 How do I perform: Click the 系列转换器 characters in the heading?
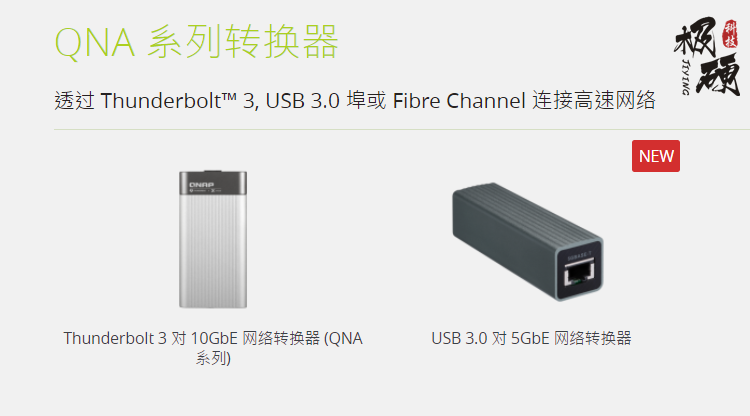(243, 42)
